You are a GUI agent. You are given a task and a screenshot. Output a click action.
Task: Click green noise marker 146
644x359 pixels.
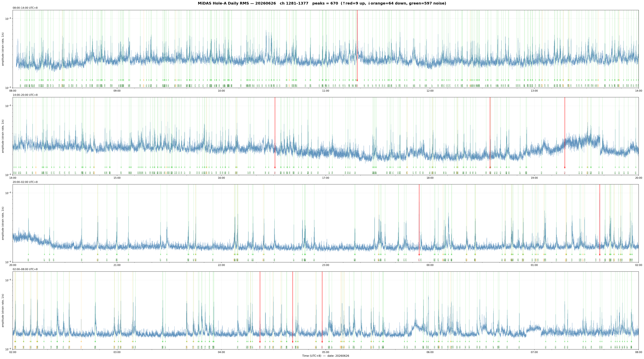pos(368,80)
